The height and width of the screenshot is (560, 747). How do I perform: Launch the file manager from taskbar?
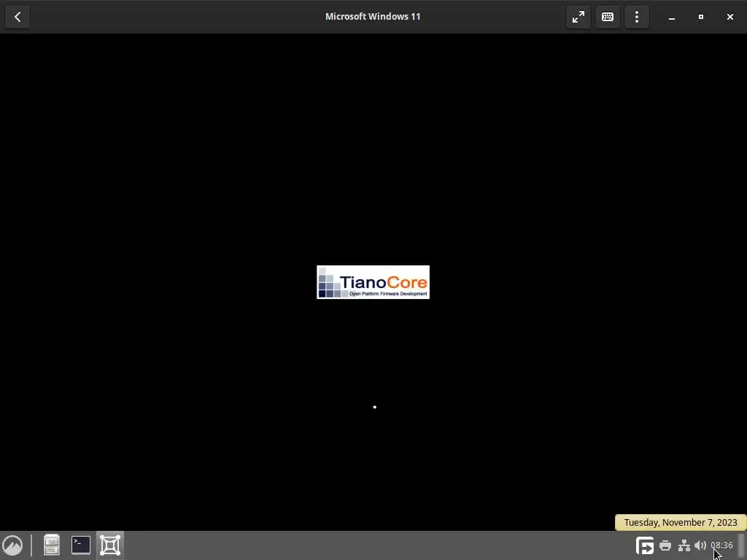52,545
